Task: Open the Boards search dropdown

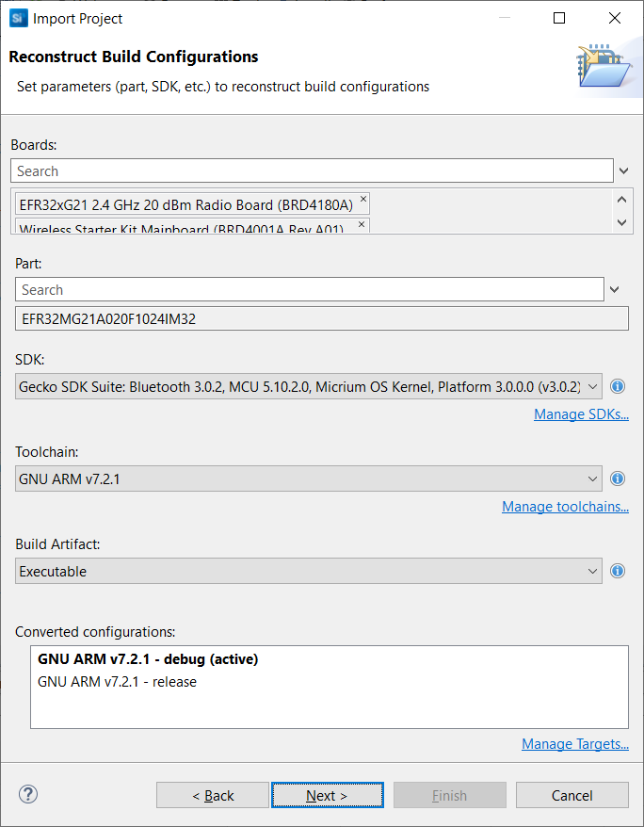Action: click(x=623, y=170)
